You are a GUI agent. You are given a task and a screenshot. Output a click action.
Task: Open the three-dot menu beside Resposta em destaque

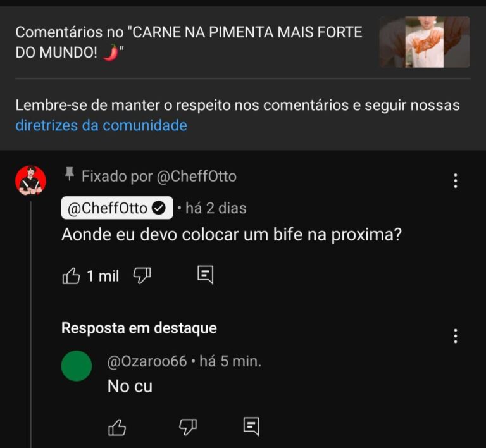pyautogui.click(x=456, y=336)
